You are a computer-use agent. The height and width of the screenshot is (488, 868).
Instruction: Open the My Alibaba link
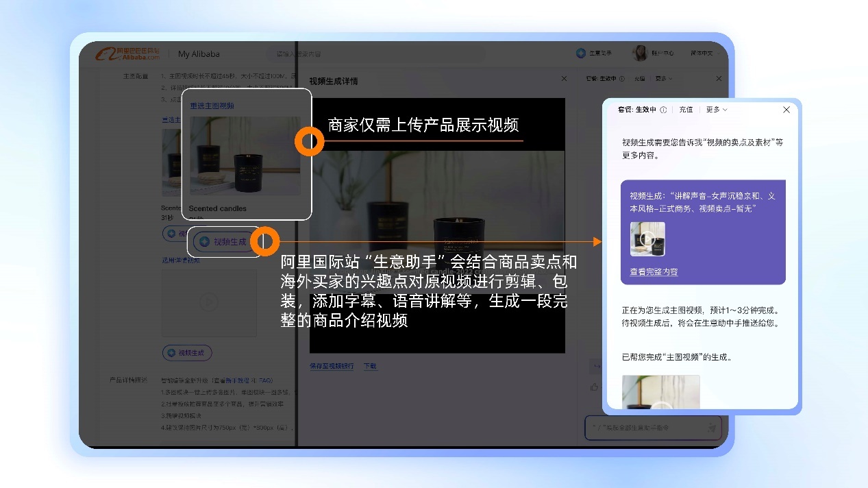pyautogui.click(x=199, y=54)
